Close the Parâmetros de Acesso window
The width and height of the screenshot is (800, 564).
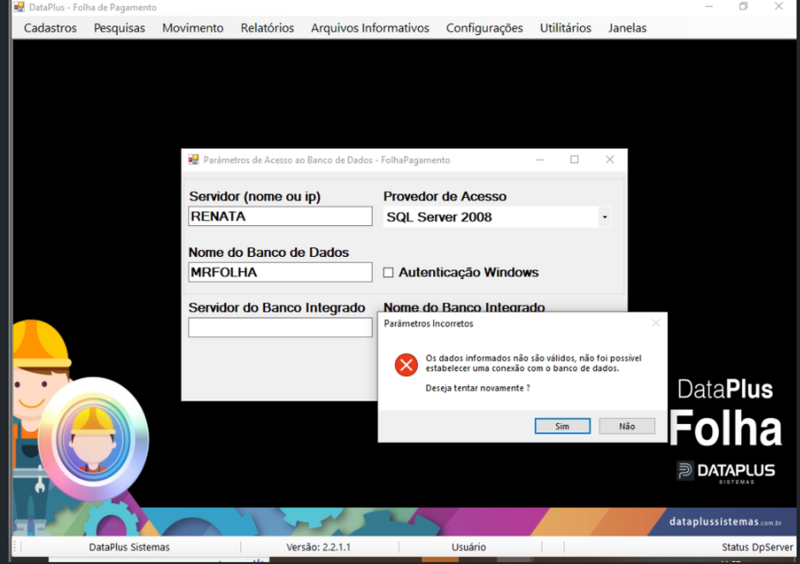pos(610,160)
